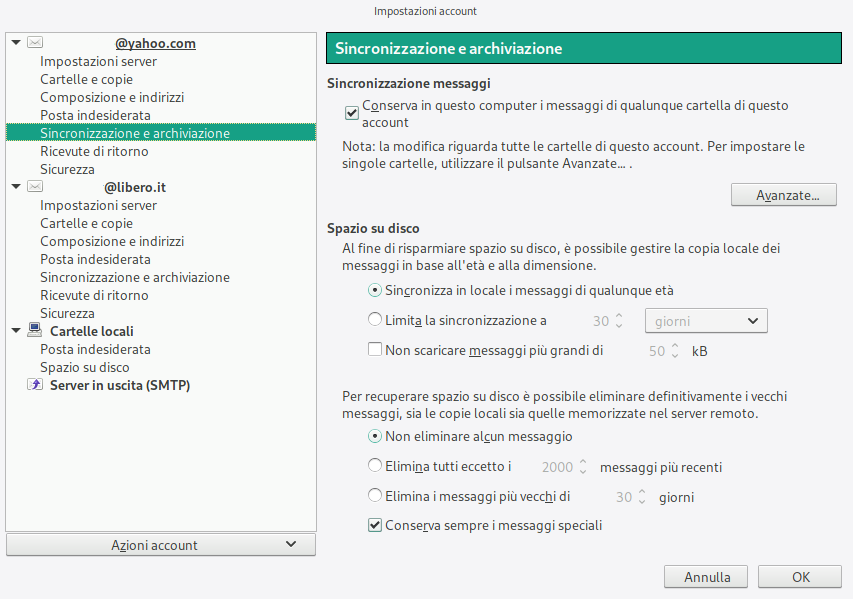Select the @libero.it account name
Viewport: 853px width, 599px height.
pos(134,187)
